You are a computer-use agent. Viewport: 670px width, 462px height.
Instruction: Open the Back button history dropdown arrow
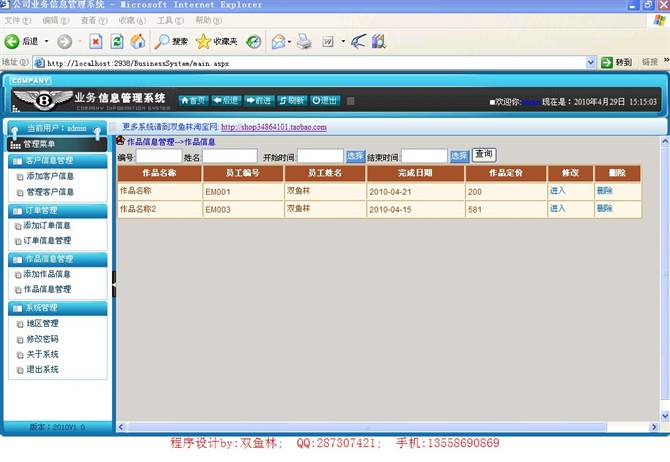[x=47, y=41]
